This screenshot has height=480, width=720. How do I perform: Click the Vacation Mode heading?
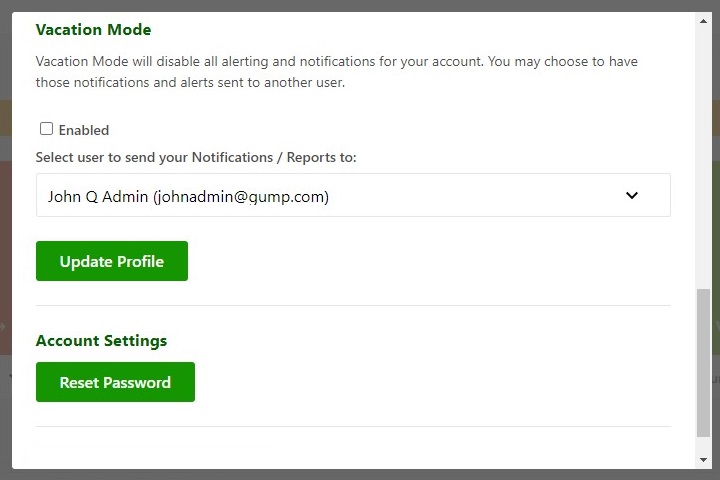[x=93, y=30]
